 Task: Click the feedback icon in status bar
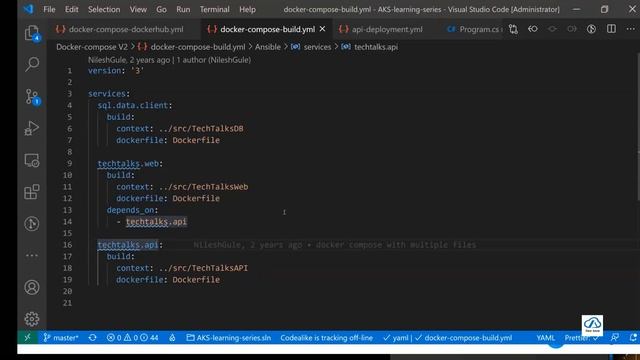(x=614, y=338)
